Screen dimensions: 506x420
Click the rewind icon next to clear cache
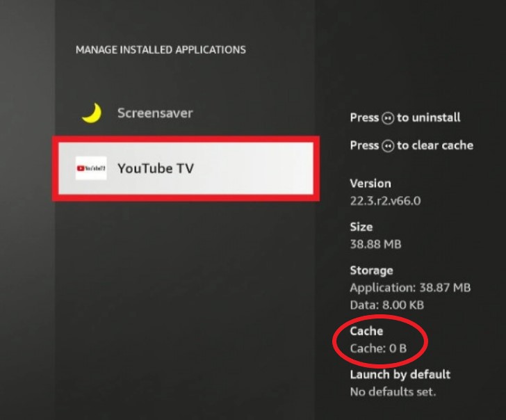(388, 146)
